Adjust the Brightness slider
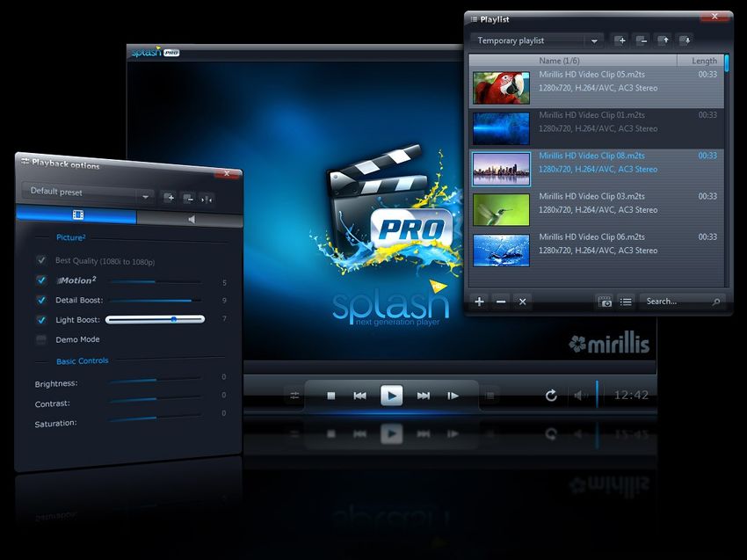The width and height of the screenshot is (747, 560). coord(155,380)
